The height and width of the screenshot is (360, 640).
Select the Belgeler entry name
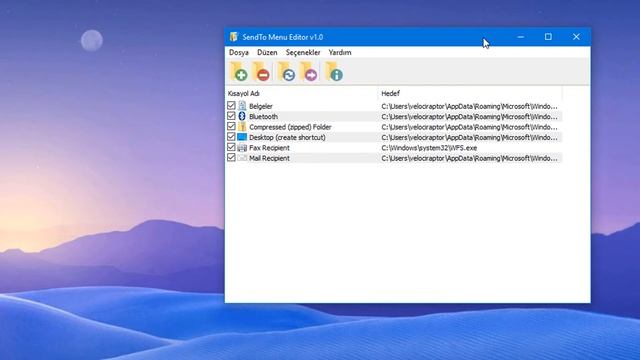tap(261, 106)
